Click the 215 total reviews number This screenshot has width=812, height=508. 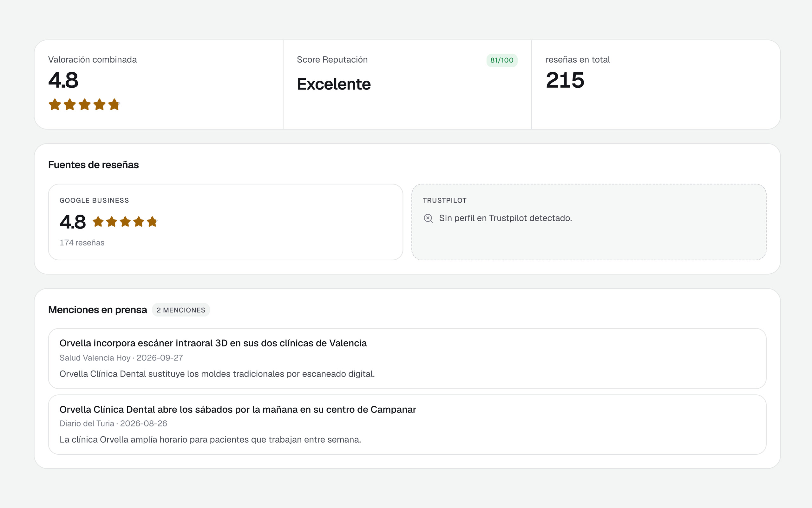pos(565,80)
